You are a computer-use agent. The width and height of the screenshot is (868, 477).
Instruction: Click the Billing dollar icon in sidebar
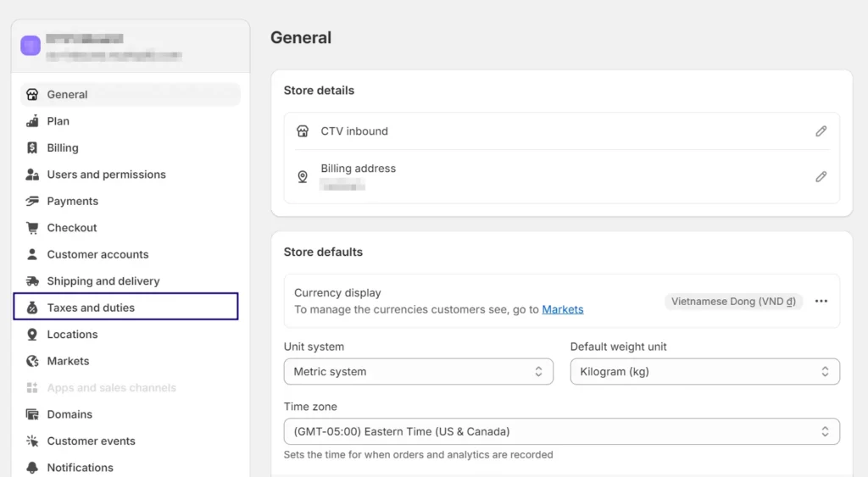pyautogui.click(x=32, y=147)
